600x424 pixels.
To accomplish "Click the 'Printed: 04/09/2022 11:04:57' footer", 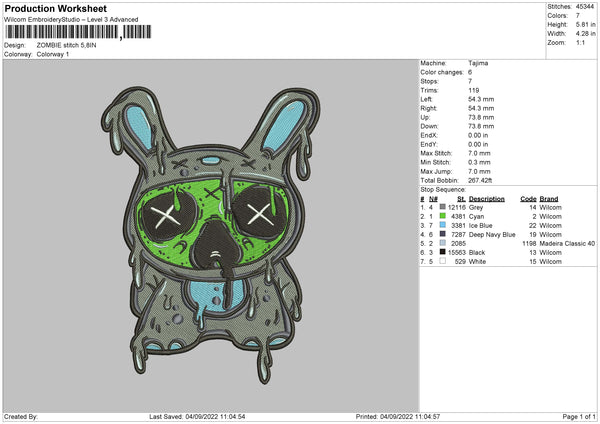I will coord(398,416).
